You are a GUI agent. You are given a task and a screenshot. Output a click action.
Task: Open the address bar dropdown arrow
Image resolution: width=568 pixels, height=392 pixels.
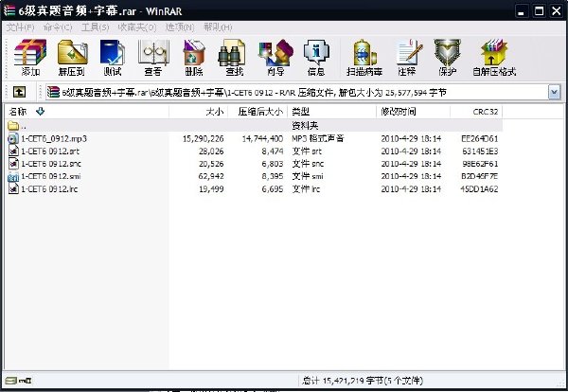tap(554, 93)
